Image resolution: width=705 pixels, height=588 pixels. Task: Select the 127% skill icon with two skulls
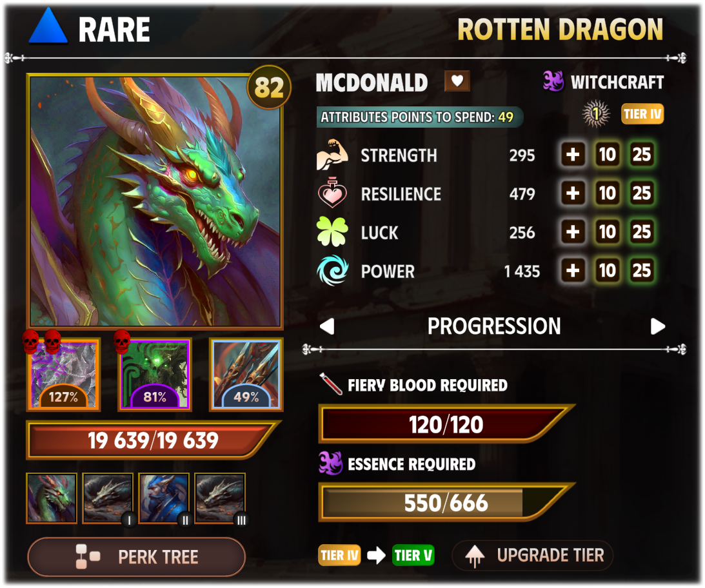63,375
